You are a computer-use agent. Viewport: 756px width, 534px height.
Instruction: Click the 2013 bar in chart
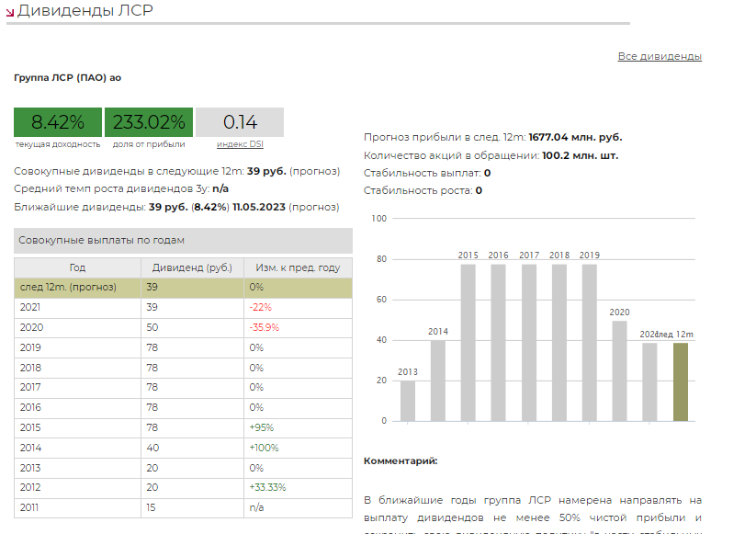(x=408, y=401)
